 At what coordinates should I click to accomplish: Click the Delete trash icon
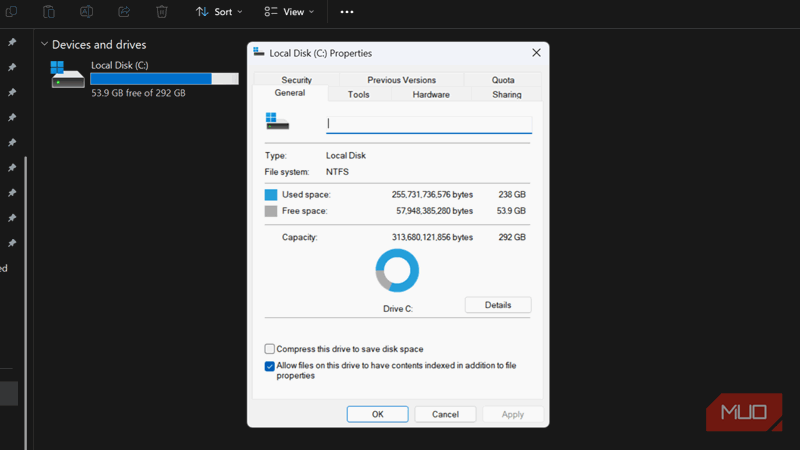click(x=162, y=12)
